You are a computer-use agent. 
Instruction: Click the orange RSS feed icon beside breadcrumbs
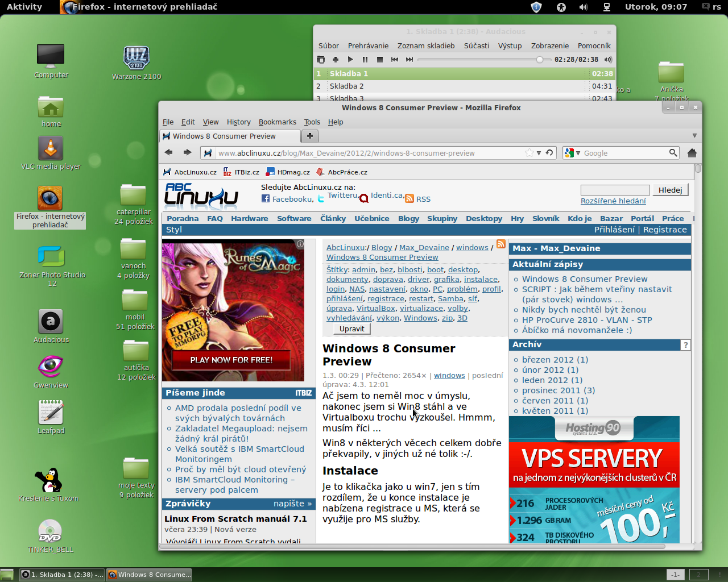(501, 244)
